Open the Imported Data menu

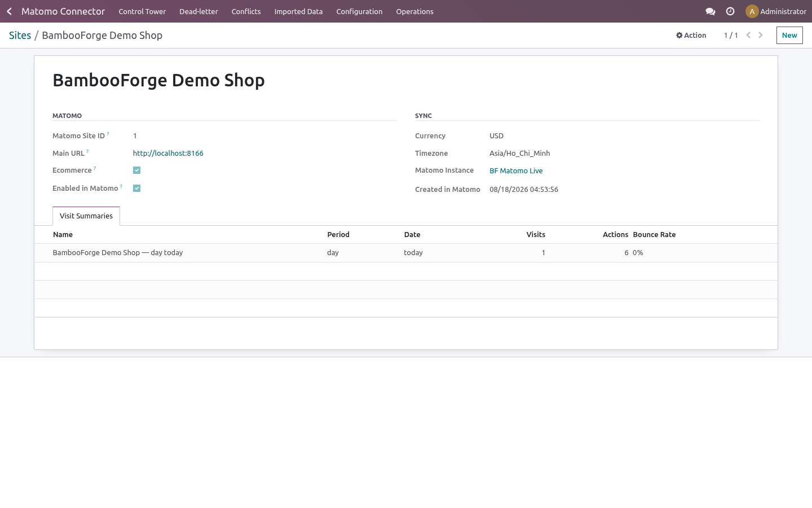point(298,11)
